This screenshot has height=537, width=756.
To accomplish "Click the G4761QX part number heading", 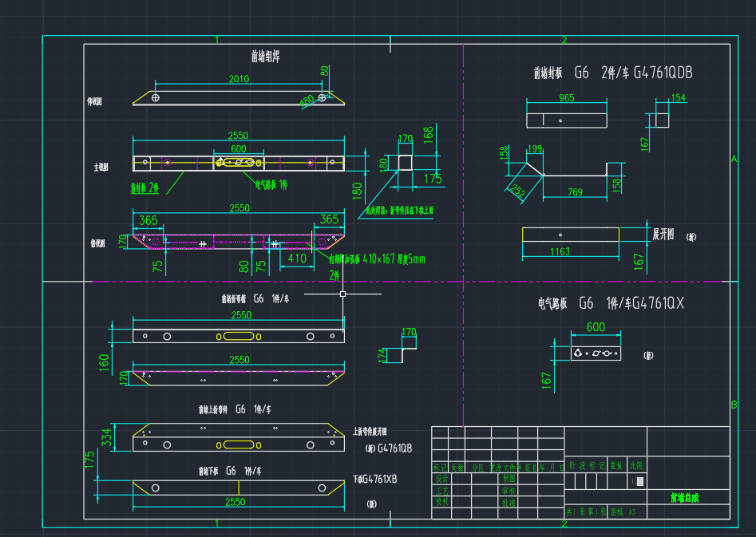I will [x=658, y=303].
